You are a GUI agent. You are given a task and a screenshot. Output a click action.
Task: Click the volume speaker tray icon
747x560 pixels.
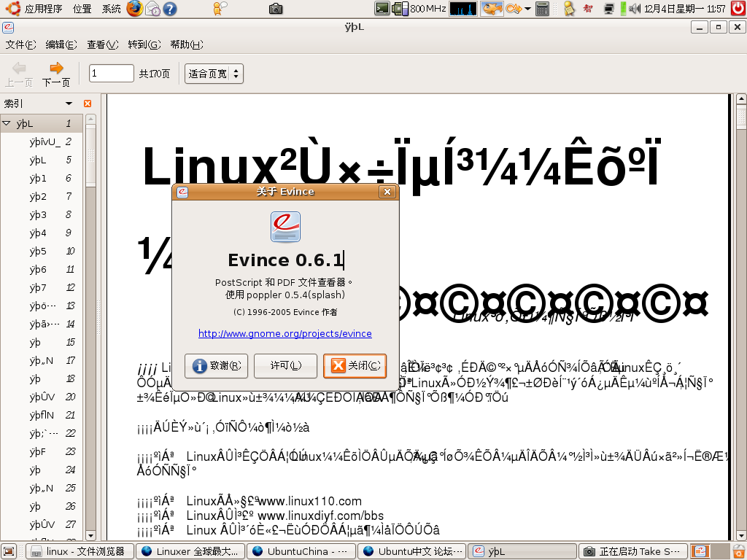[x=634, y=9]
